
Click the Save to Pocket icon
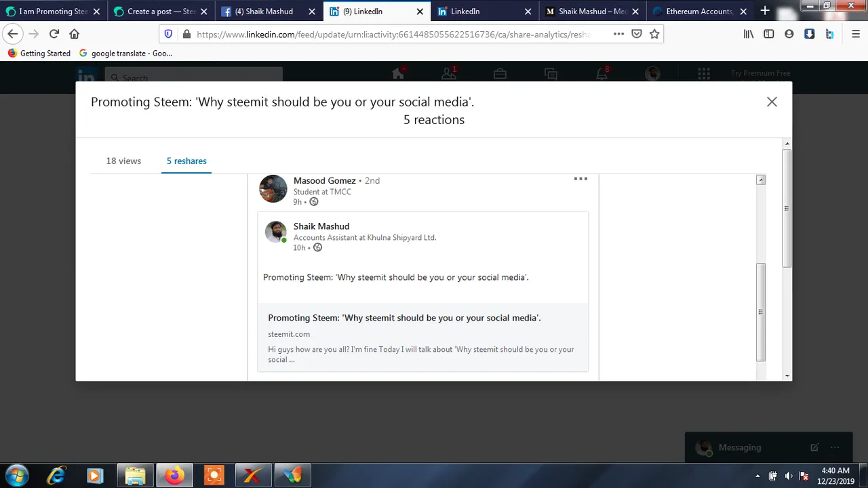(x=637, y=34)
